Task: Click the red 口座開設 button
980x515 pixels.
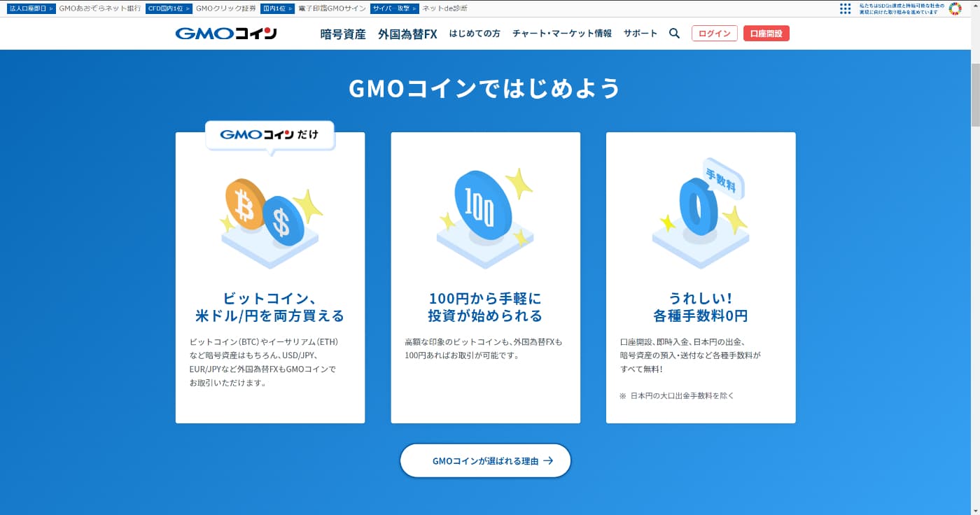Action: (x=766, y=33)
